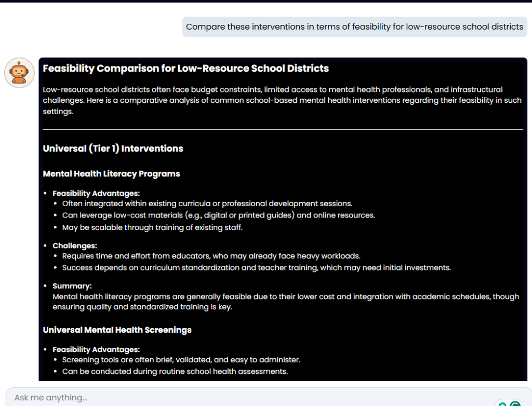Click the 'Often integrated within existing curricula' bullet

[x=207, y=204]
